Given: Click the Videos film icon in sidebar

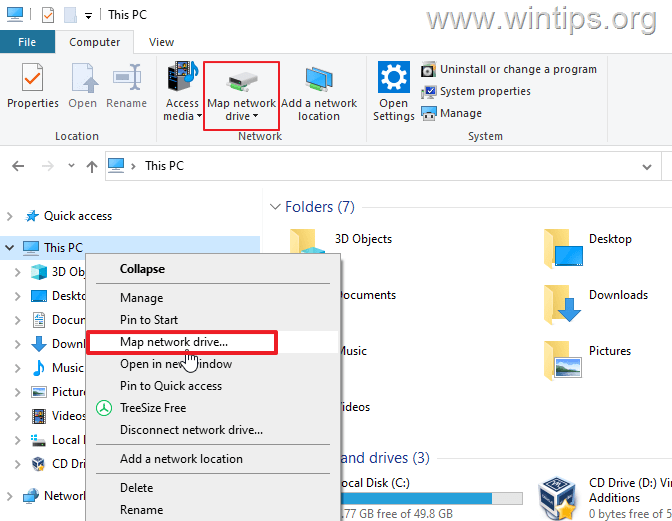Looking at the screenshot, I should (39, 416).
